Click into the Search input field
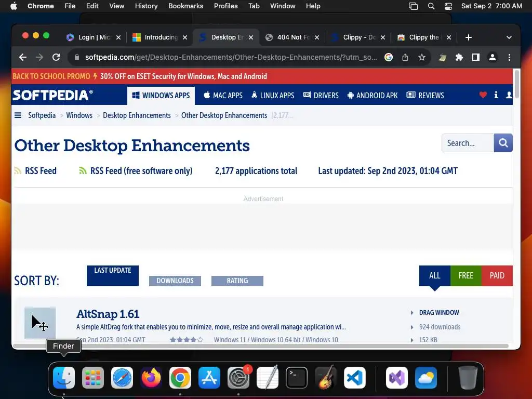This screenshot has width=532, height=399. tap(468, 143)
